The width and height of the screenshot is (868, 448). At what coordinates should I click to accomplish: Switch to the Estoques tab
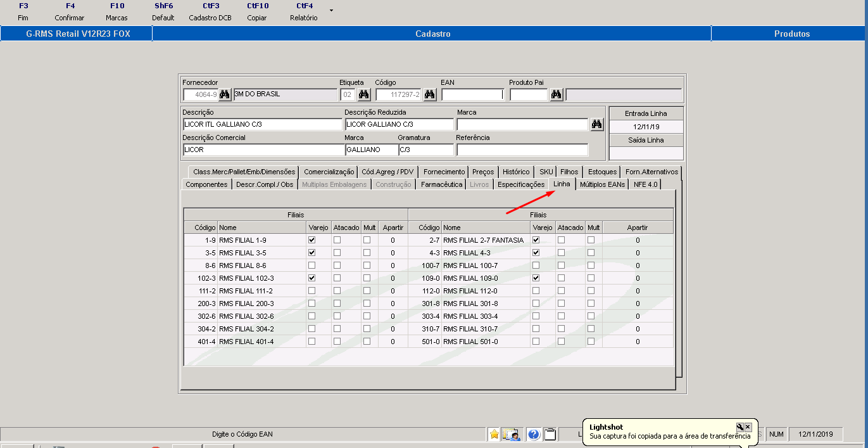click(x=602, y=172)
